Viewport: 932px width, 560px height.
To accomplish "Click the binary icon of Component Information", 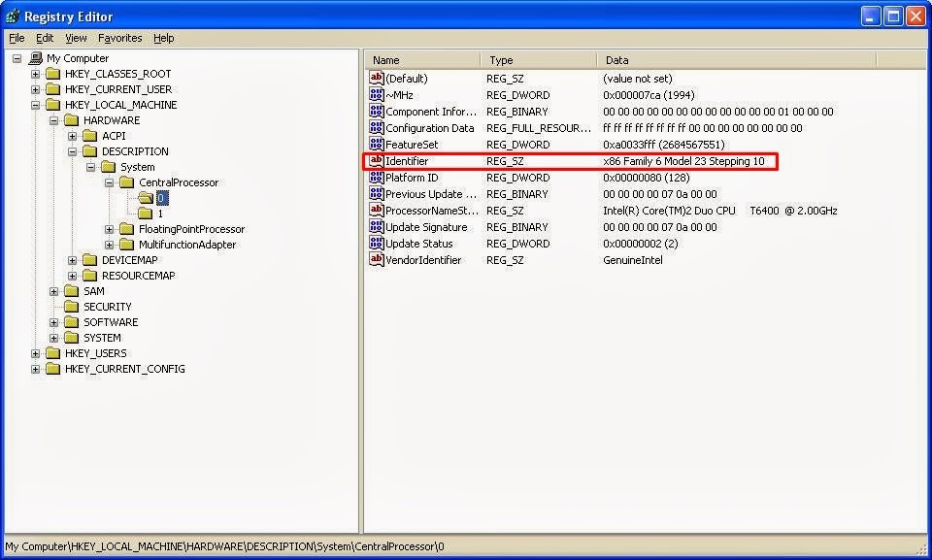I will pyautogui.click(x=377, y=112).
